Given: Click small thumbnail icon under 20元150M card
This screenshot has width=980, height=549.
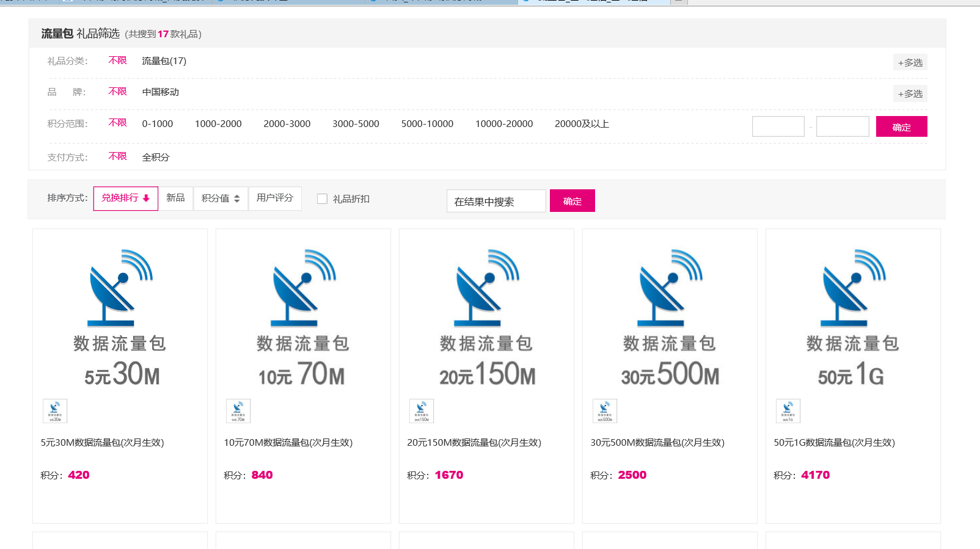Looking at the screenshot, I should (x=422, y=411).
